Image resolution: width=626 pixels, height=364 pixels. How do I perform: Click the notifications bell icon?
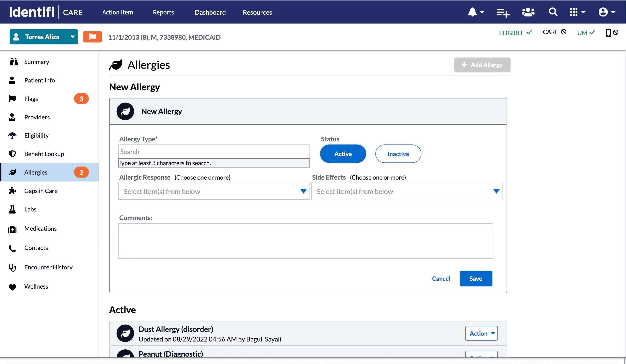click(x=472, y=12)
